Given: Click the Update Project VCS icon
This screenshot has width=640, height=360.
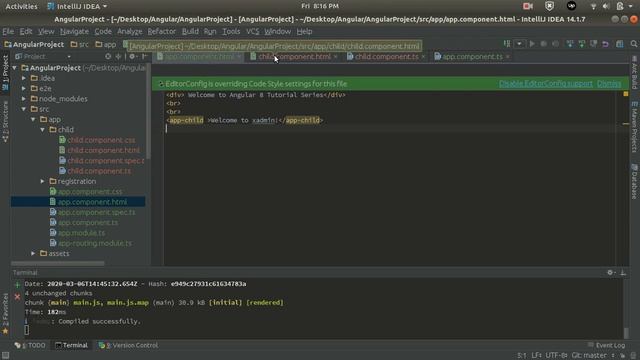Looking at the screenshot, I should (570, 44).
